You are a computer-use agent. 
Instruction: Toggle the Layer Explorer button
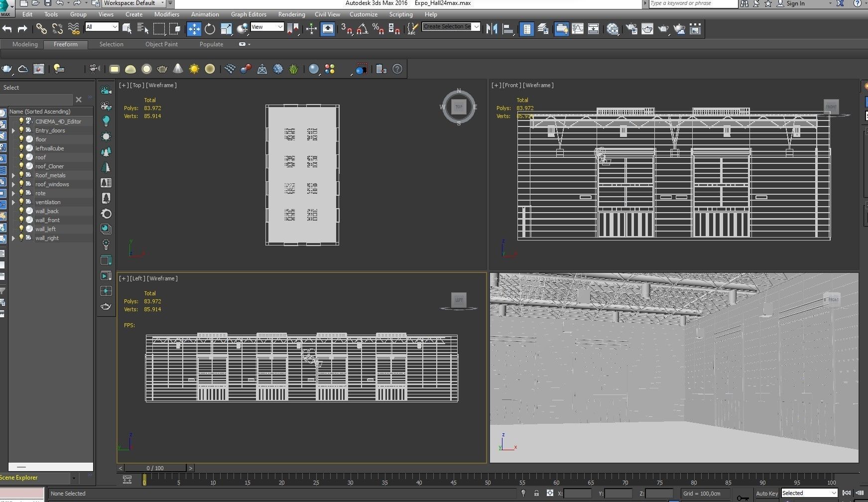[543, 29]
